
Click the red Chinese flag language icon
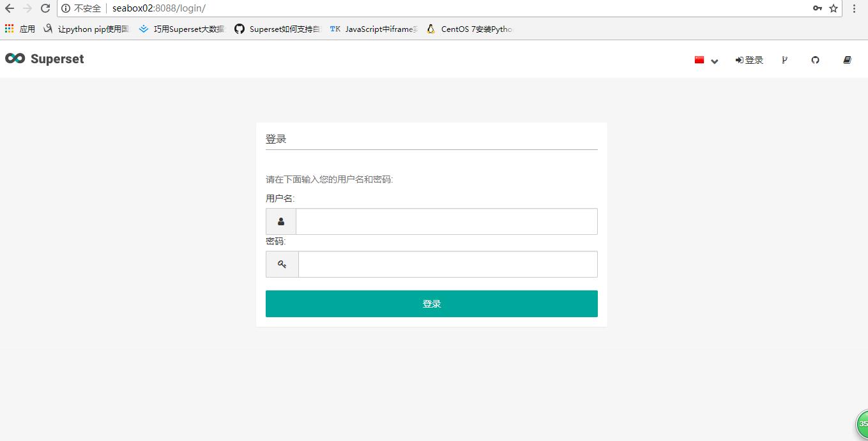(699, 60)
